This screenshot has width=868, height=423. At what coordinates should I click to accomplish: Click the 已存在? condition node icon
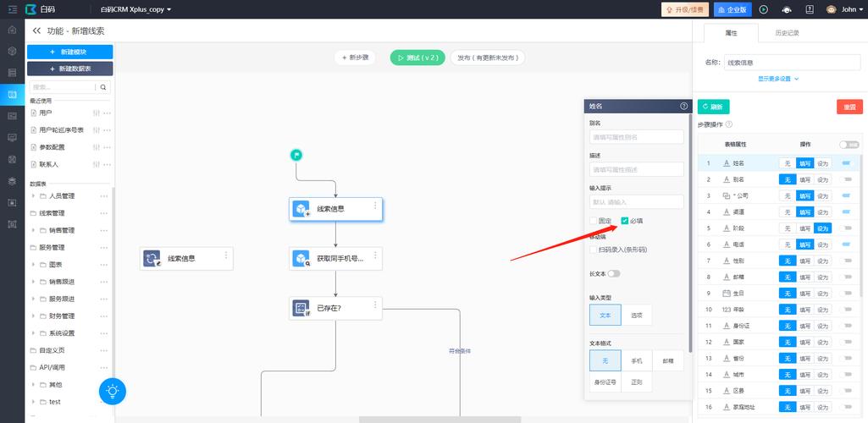point(301,308)
